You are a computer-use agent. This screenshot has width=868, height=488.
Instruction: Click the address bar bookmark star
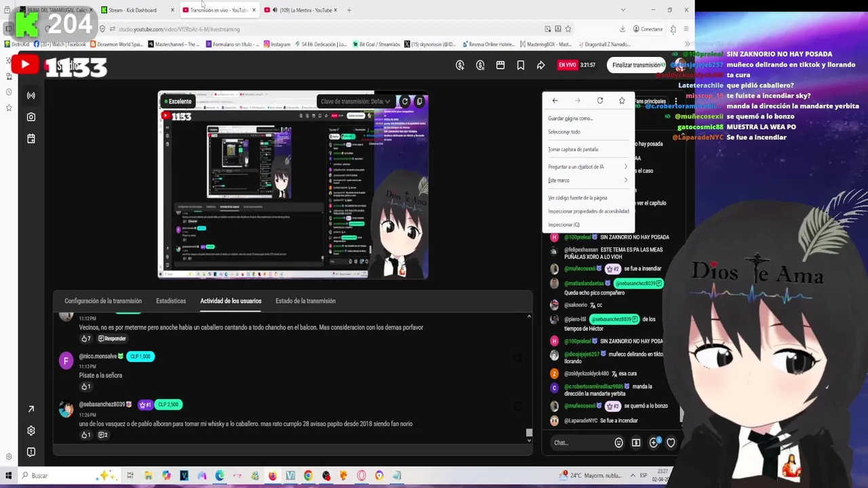point(568,29)
